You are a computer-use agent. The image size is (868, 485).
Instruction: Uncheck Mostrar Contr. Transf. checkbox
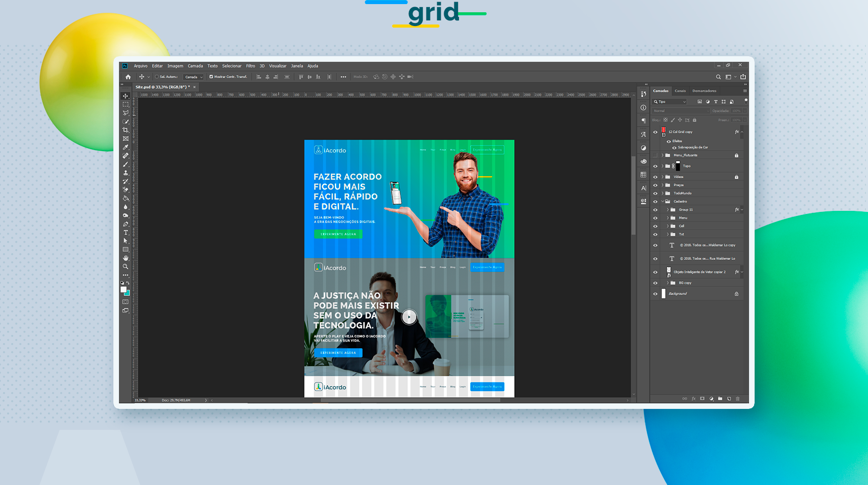(211, 77)
